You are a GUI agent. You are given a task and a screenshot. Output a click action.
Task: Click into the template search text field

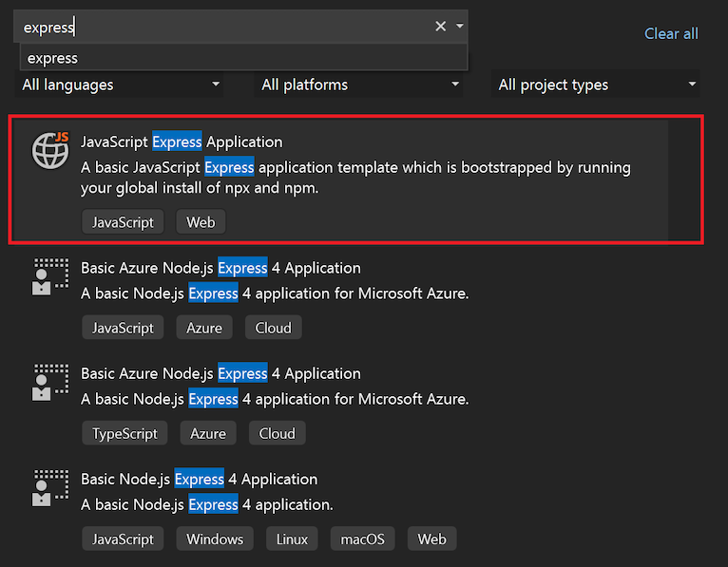[219, 27]
